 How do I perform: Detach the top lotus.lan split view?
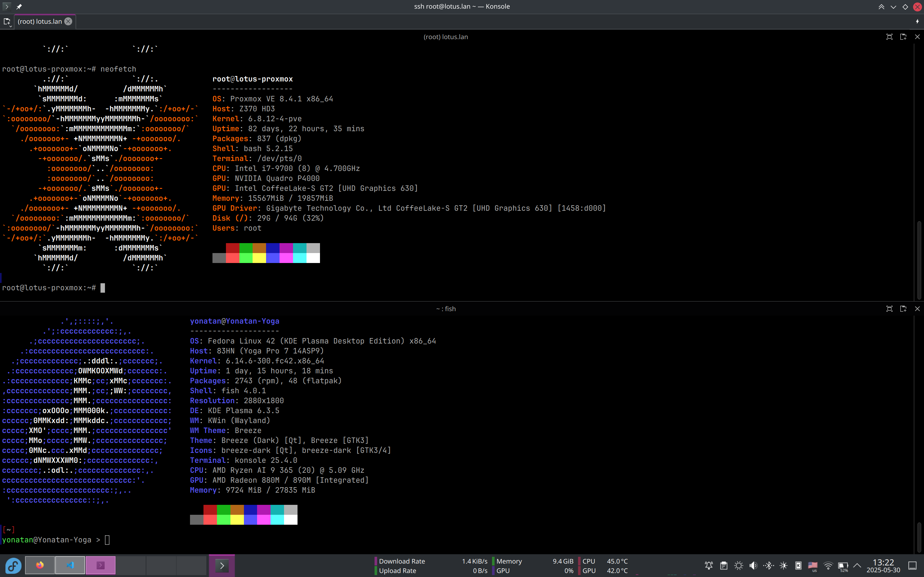(903, 37)
